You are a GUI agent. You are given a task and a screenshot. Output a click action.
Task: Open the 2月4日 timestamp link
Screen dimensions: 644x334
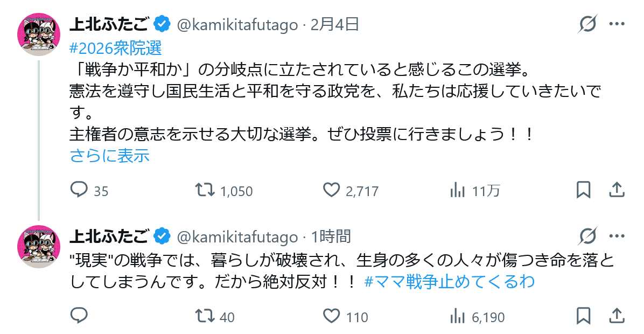(x=334, y=25)
